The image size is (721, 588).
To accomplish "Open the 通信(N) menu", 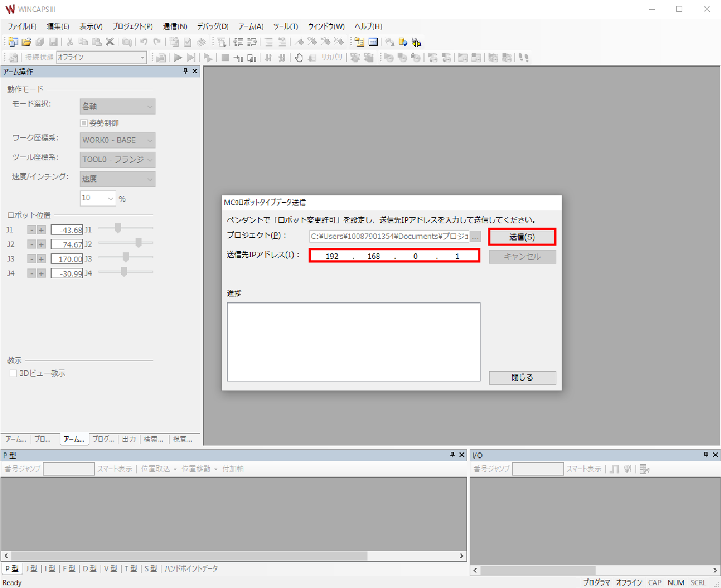I will click(x=175, y=26).
